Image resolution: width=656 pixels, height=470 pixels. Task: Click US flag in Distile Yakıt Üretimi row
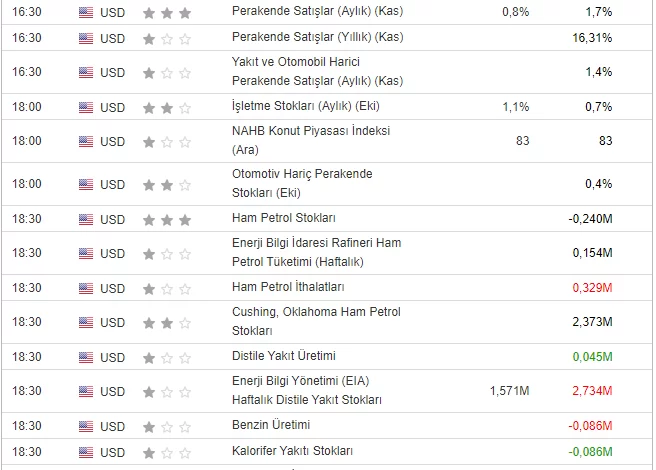(x=85, y=357)
